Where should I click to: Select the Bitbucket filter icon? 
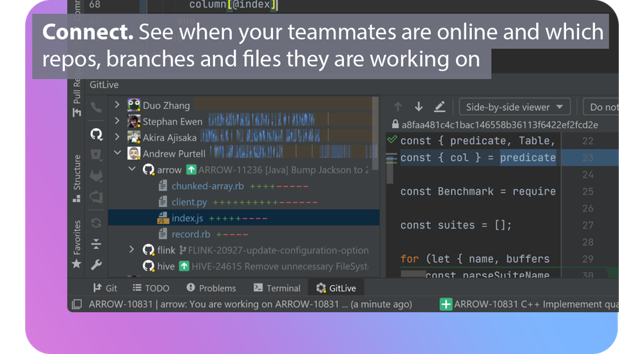point(96,155)
